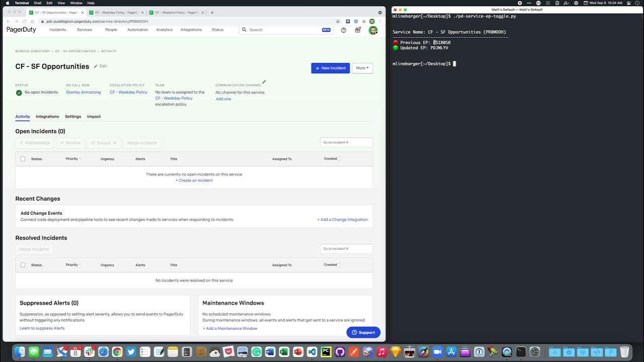Viewport: 644px width, 362px height.
Task: Switch to the Impact service tab
Action: [x=94, y=117]
